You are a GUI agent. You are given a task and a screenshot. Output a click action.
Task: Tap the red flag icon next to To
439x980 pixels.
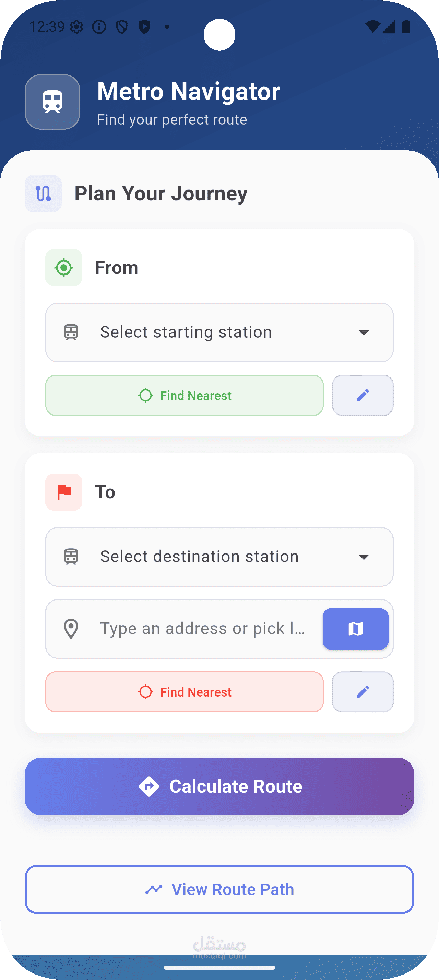point(64,492)
